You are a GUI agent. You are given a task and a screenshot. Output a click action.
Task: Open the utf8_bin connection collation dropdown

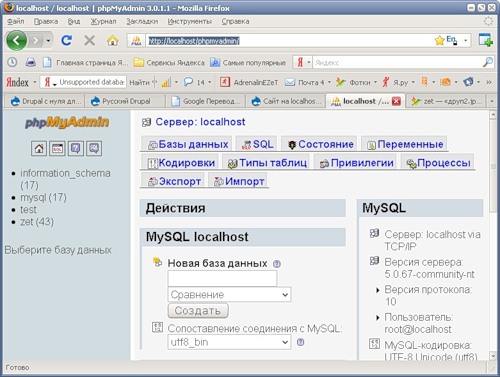229,342
